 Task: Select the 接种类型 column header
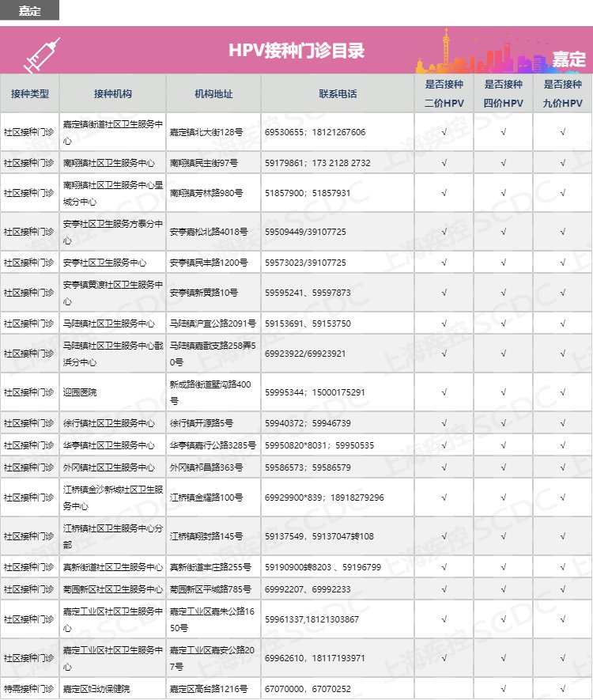coord(30,93)
